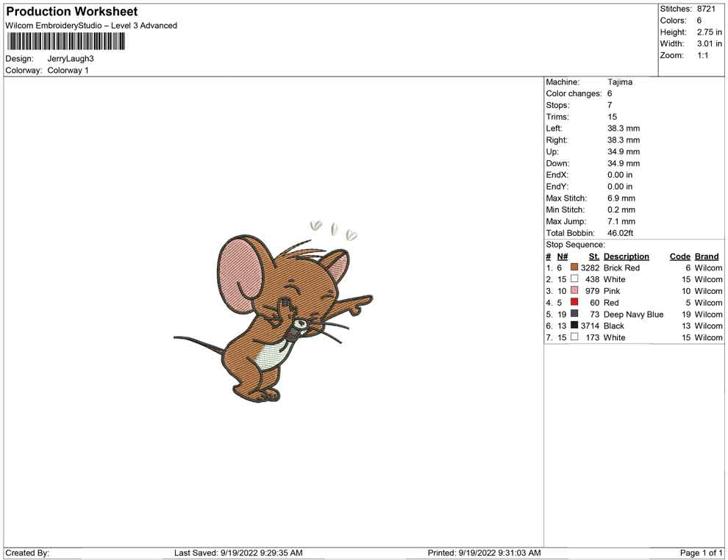Click the Max Stitch value 6.9 mm

click(621, 198)
